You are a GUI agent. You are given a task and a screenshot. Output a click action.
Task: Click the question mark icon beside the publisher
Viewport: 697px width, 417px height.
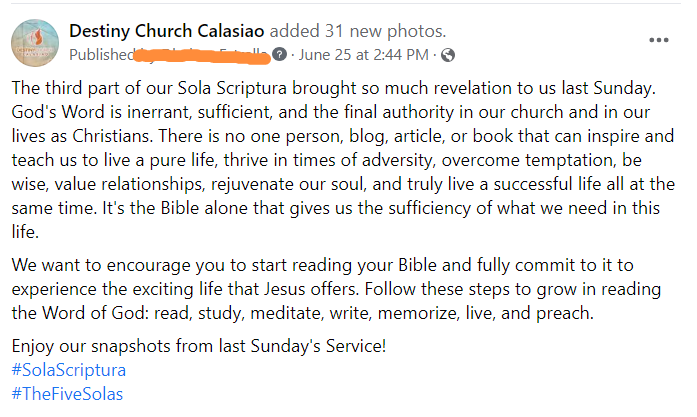pyautogui.click(x=280, y=54)
